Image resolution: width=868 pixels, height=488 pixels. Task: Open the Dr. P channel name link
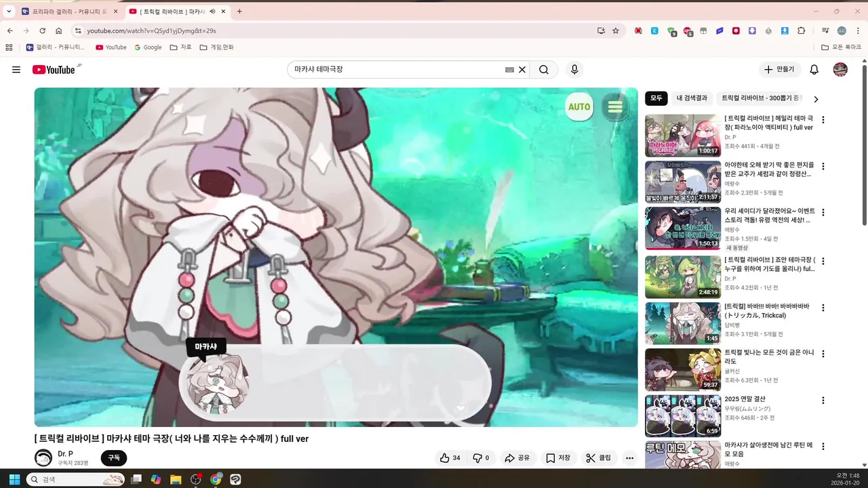click(x=65, y=453)
